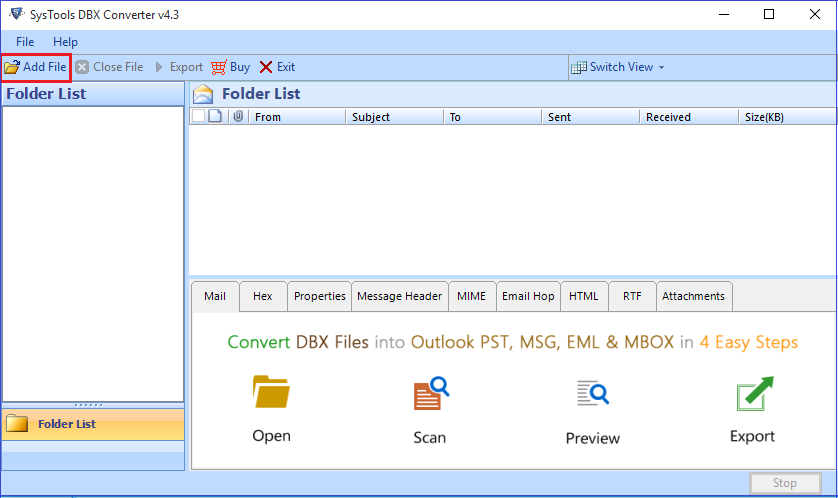Sort by the From column header

point(297,117)
